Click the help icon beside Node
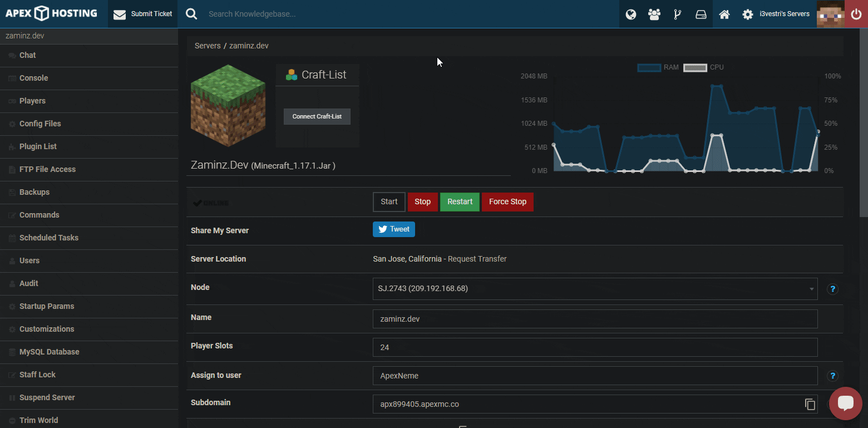Image resolution: width=868 pixels, height=428 pixels. (832, 289)
